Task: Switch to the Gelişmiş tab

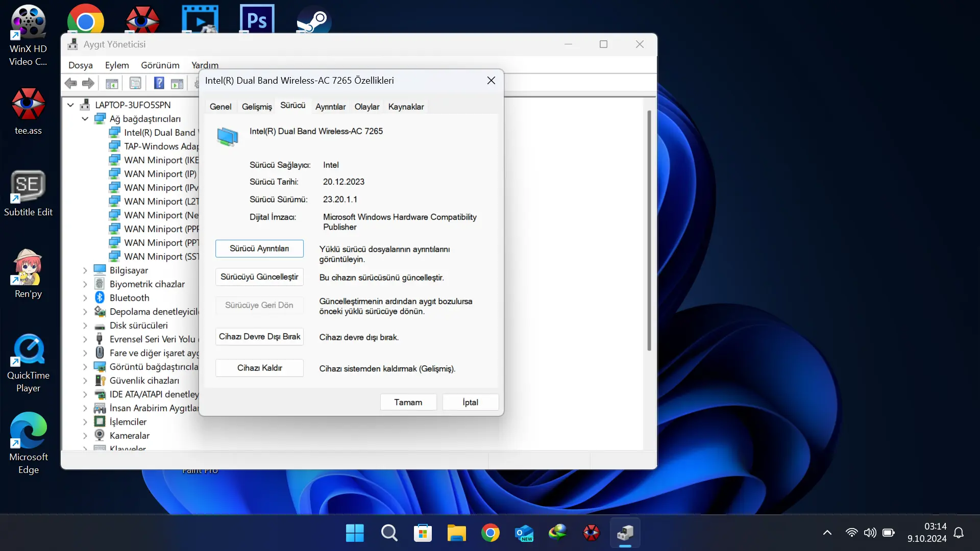Action: coord(257,107)
